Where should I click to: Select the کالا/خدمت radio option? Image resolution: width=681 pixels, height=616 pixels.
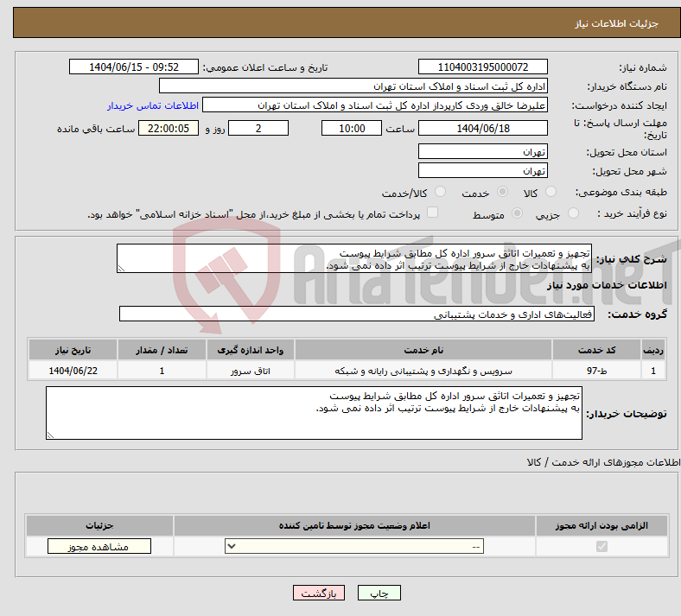pyautogui.click(x=440, y=192)
